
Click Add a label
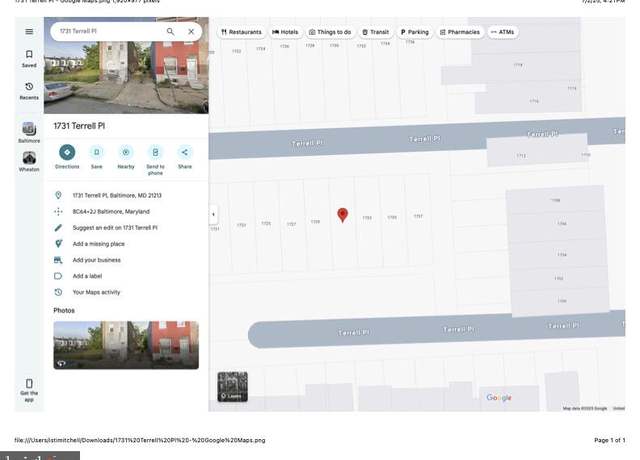click(x=87, y=276)
